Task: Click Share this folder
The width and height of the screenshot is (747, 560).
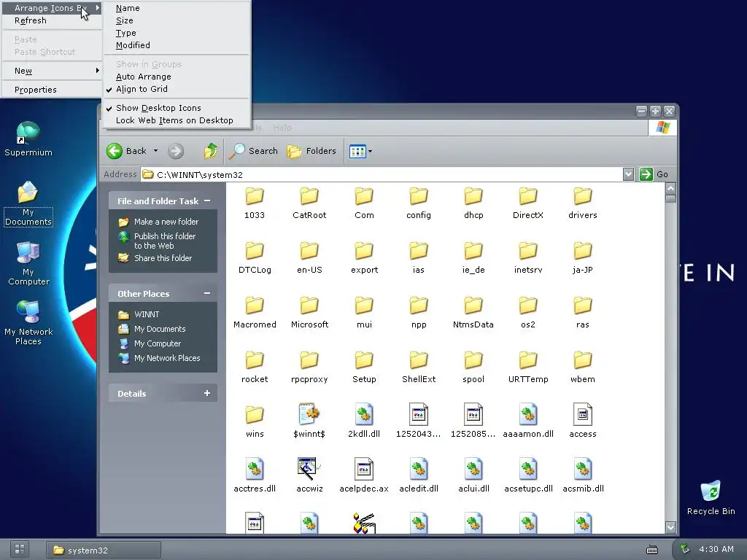Action: point(163,258)
